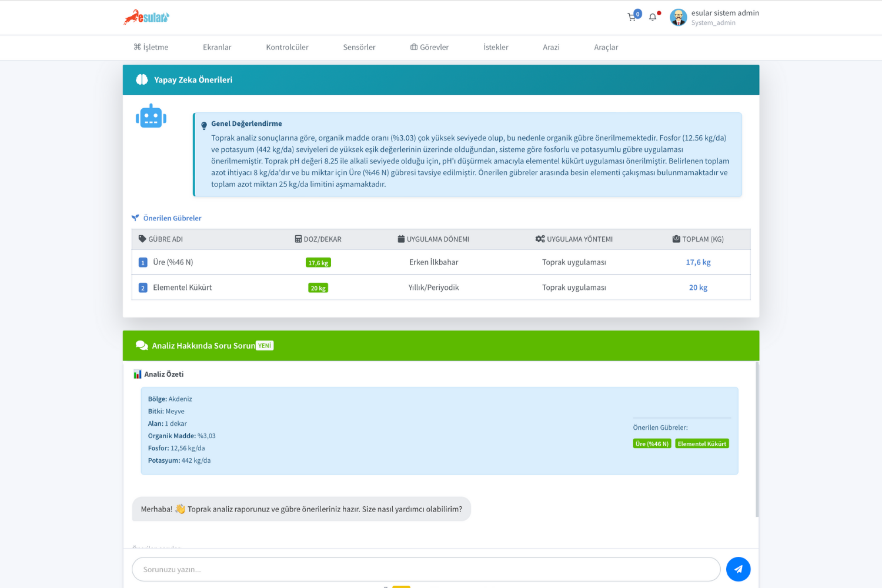Select the lightbulb icon beside Genel Değerlendirme
The height and width of the screenshot is (588, 882).
pos(203,125)
